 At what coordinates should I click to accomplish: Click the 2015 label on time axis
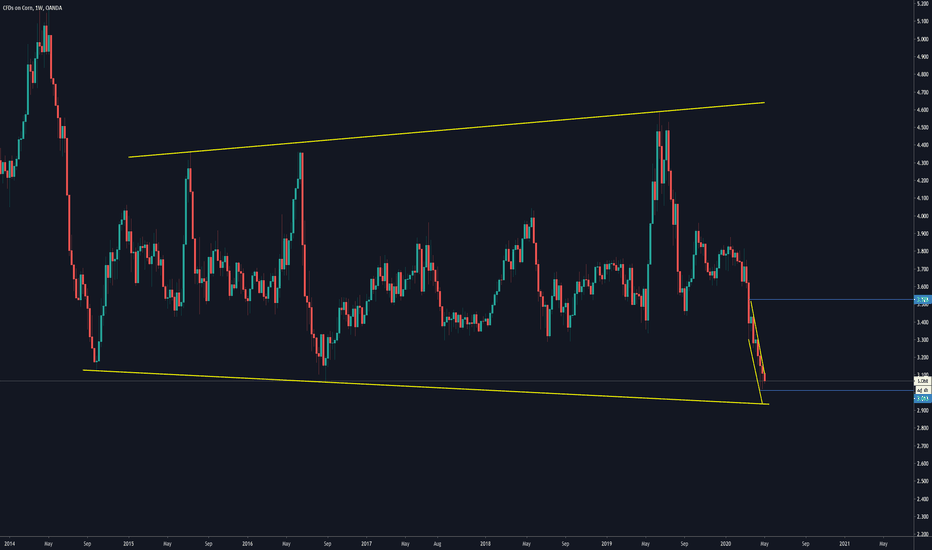tap(129, 543)
